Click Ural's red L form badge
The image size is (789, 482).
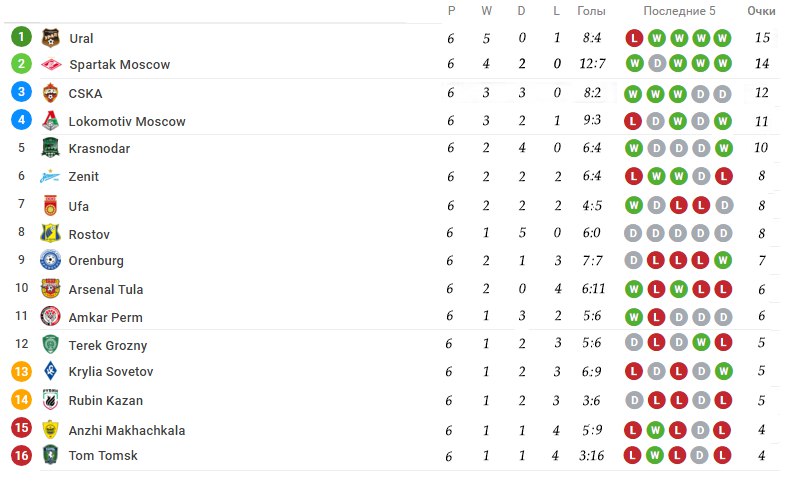point(634,38)
